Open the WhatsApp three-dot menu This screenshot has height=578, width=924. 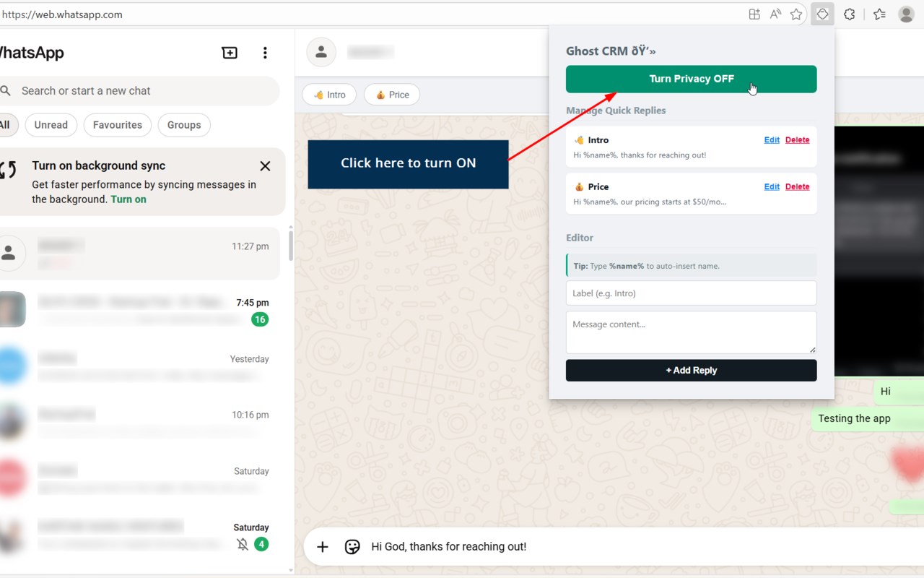pyautogui.click(x=265, y=53)
